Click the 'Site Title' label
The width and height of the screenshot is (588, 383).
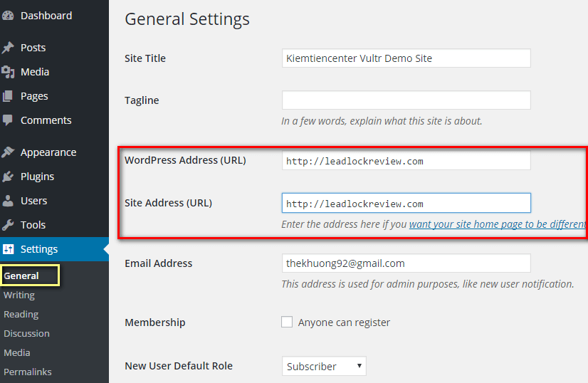[145, 58]
